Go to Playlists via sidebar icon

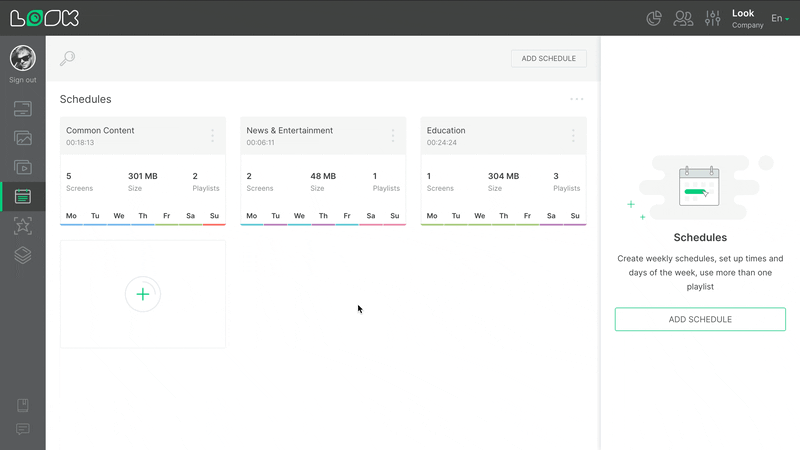click(x=22, y=167)
